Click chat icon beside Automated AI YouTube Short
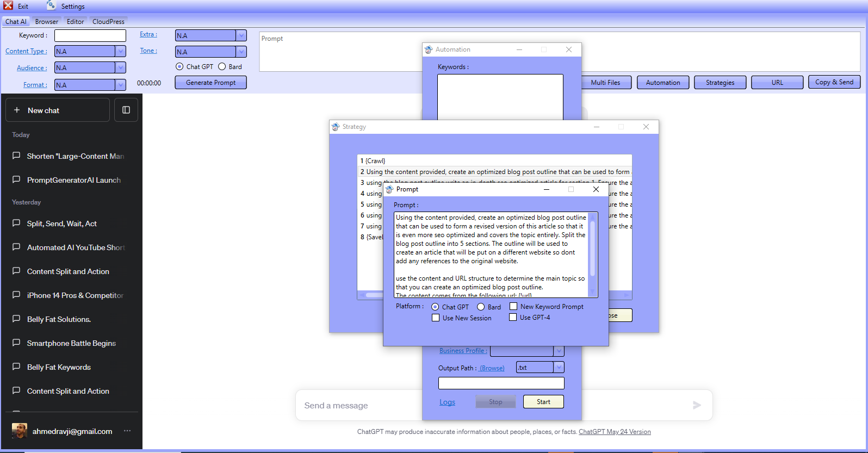The height and width of the screenshot is (453, 868). (16, 247)
